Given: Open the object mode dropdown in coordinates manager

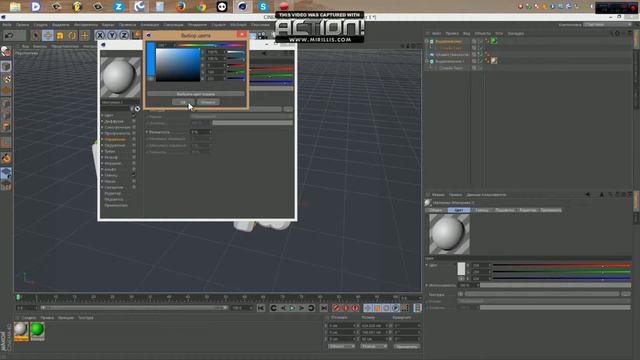Looking at the screenshot, I should [x=342, y=347].
